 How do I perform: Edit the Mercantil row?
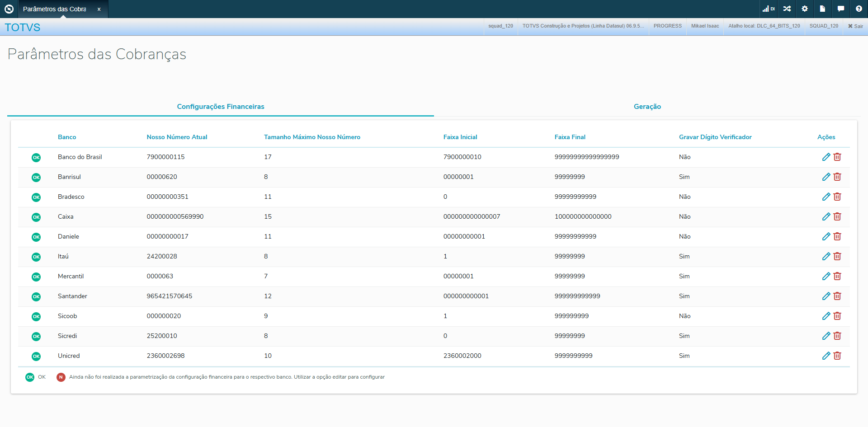coord(826,276)
